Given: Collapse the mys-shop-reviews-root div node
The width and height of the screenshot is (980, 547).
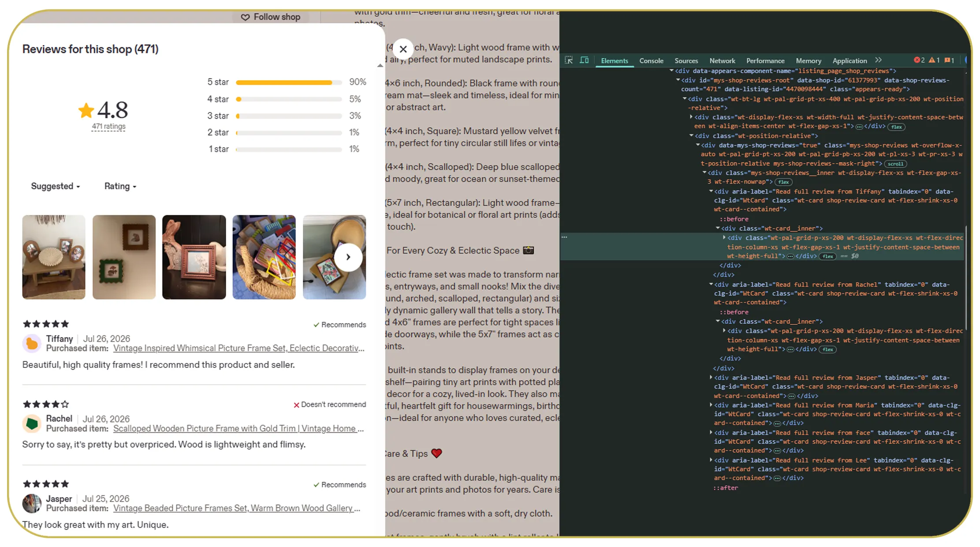Looking at the screenshot, I should (x=678, y=80).
